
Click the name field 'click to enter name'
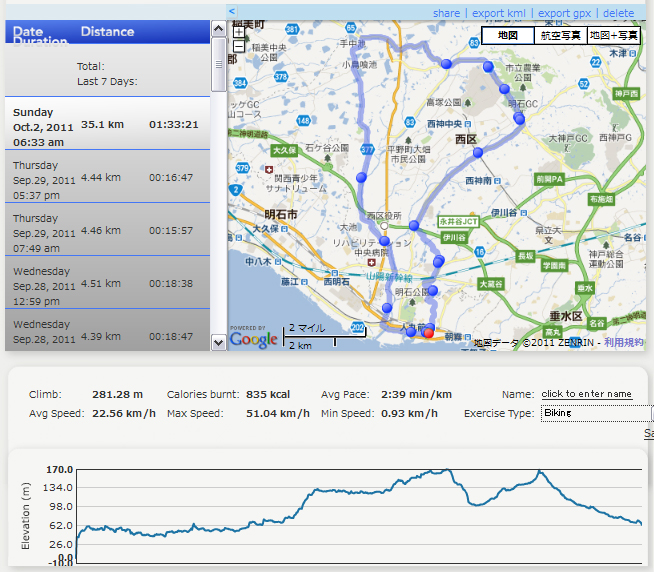pyautogui.click(x=587, y=394)
